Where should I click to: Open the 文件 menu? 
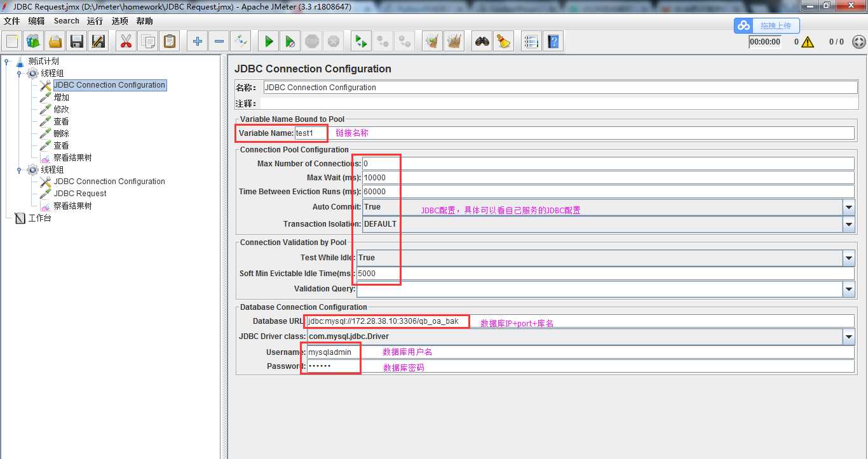coord(11,21)
